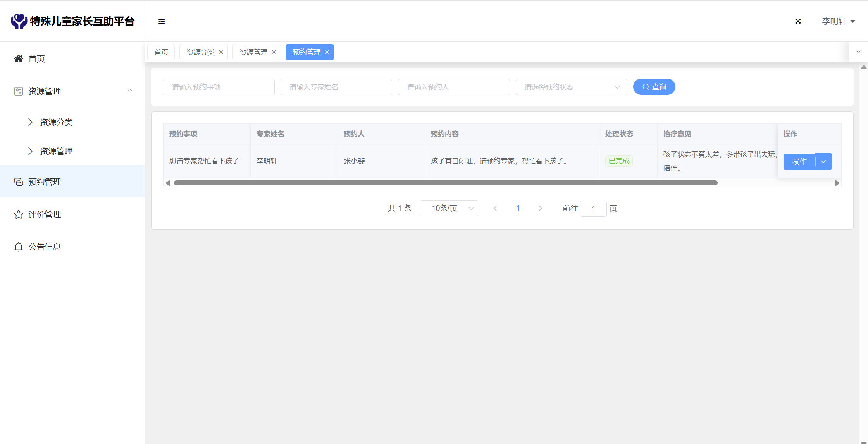Open the 李明轩 user menu
This screenshot has height=444, width=868.
coord(838,21)
